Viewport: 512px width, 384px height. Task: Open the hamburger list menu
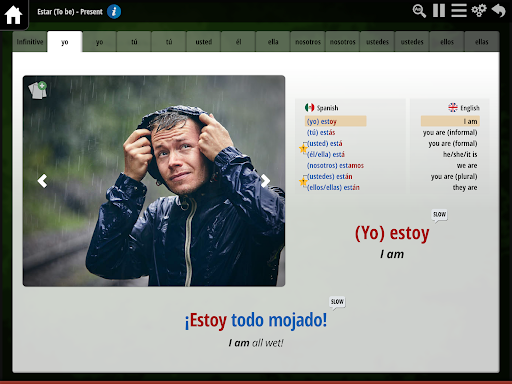[x=459, y=11]
